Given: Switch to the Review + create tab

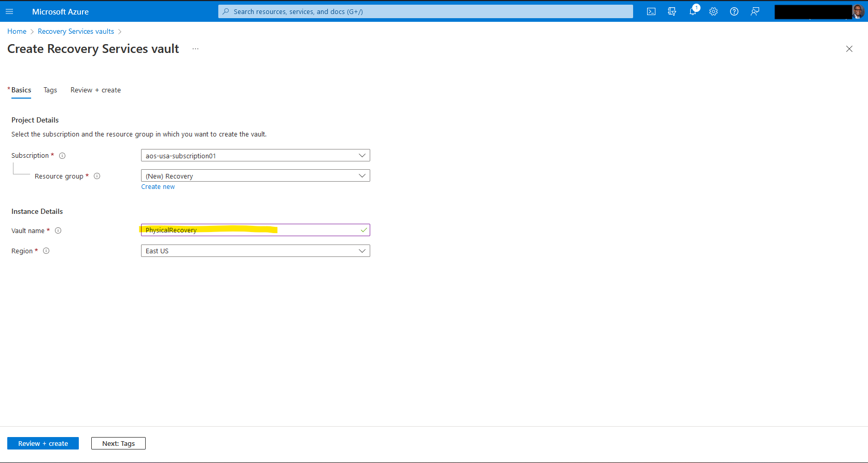Looking at the screenshot, I should pyautogui.click(x=95, y=90).
